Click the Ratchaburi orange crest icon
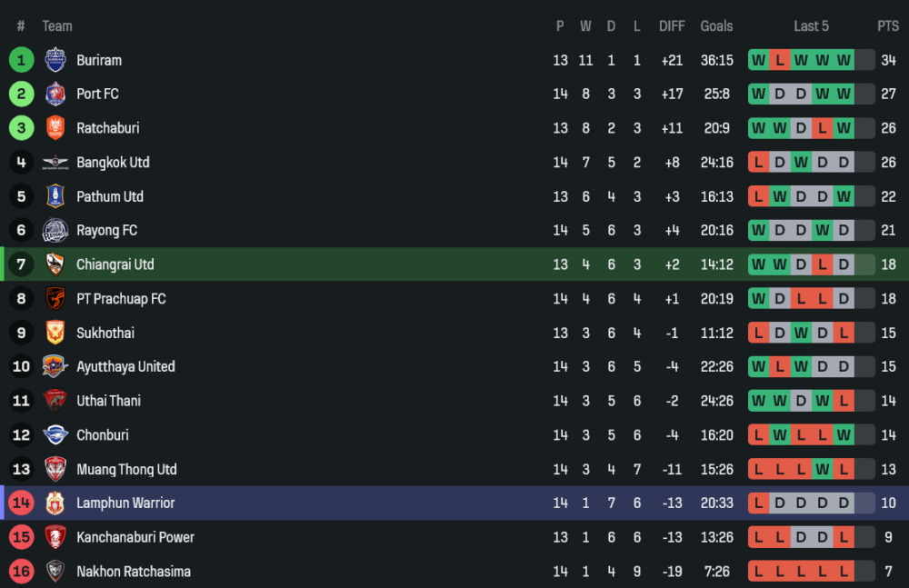This screenshot has height=588, width=909. point(55,128)
